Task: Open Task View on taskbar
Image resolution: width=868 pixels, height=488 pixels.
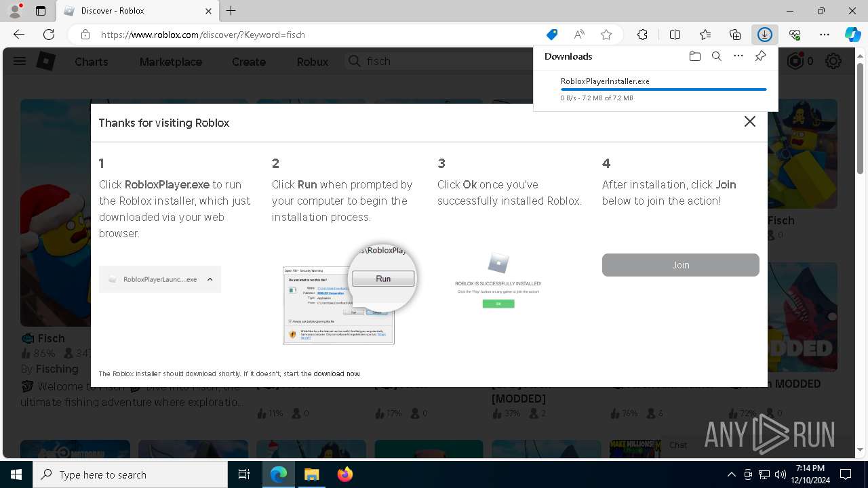Action: pyautogui.click(x=244, y=474)
